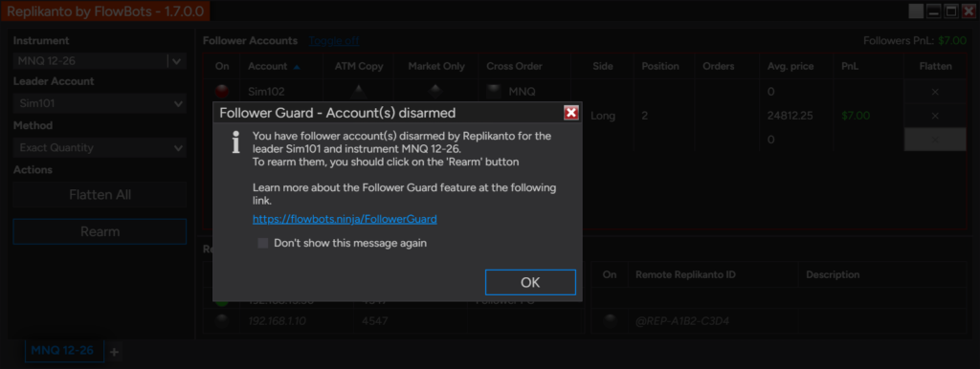The width and height of the screenshot is (980, 369).
Task: Toggle the red On indicator for Sim102
Action: (222, 92)
